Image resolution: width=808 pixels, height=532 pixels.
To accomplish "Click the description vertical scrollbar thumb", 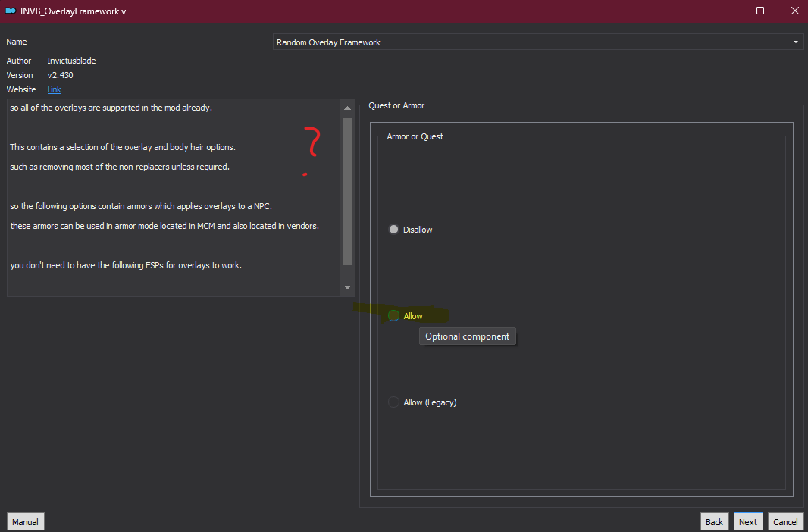I will (x=347, y=192).
